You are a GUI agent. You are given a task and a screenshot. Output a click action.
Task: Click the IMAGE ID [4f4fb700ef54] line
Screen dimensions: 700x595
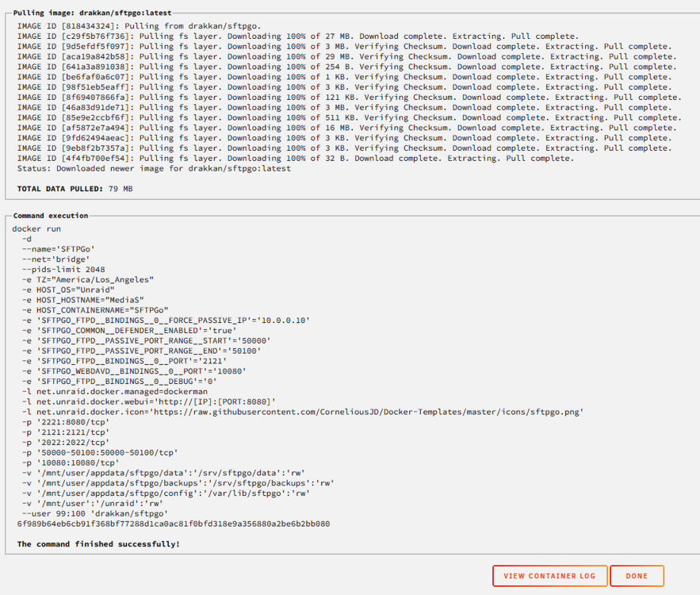296,159
